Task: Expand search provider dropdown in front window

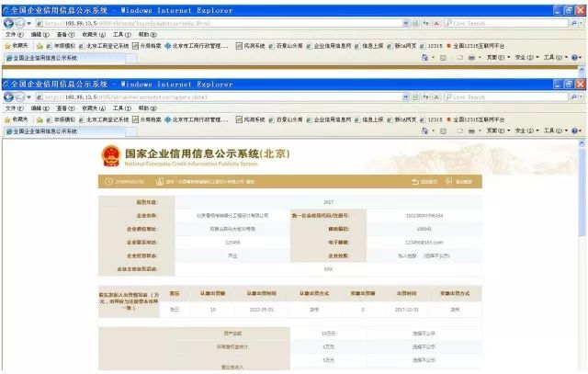Action: click(x=582, y=97)
